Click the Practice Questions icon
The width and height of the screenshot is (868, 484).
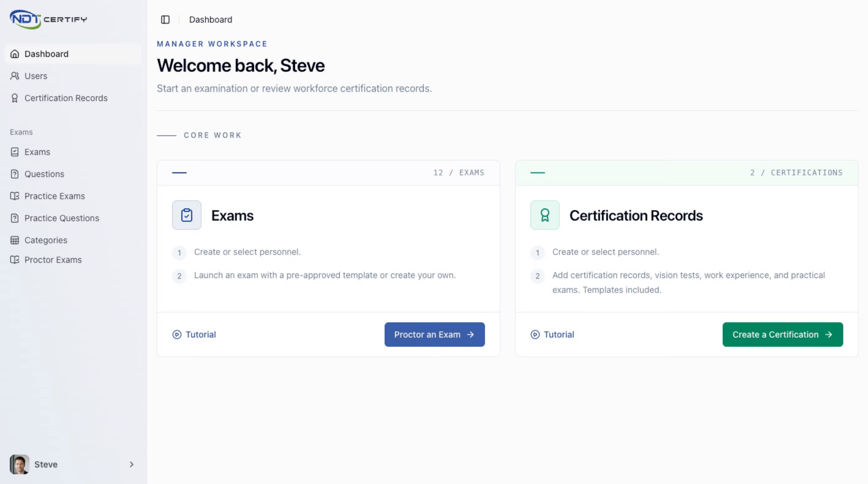[x=14, y=218]
